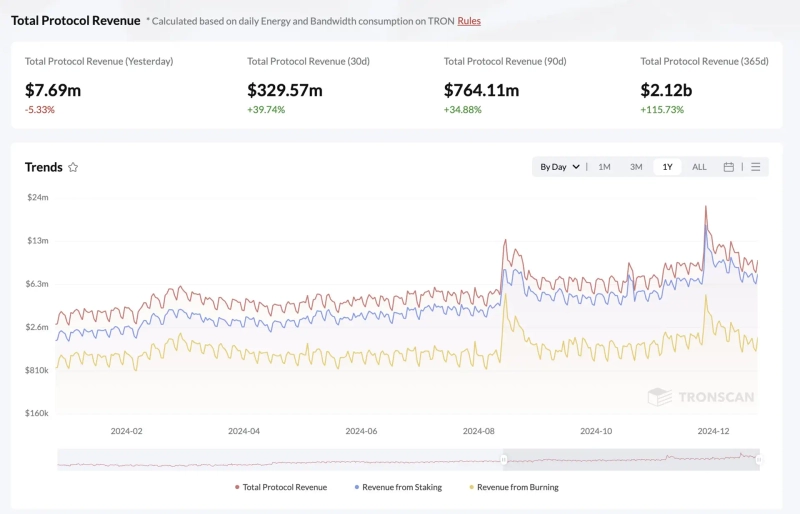The image size is (800, 514).
Task: Open the Rules link
Action: 469,20
